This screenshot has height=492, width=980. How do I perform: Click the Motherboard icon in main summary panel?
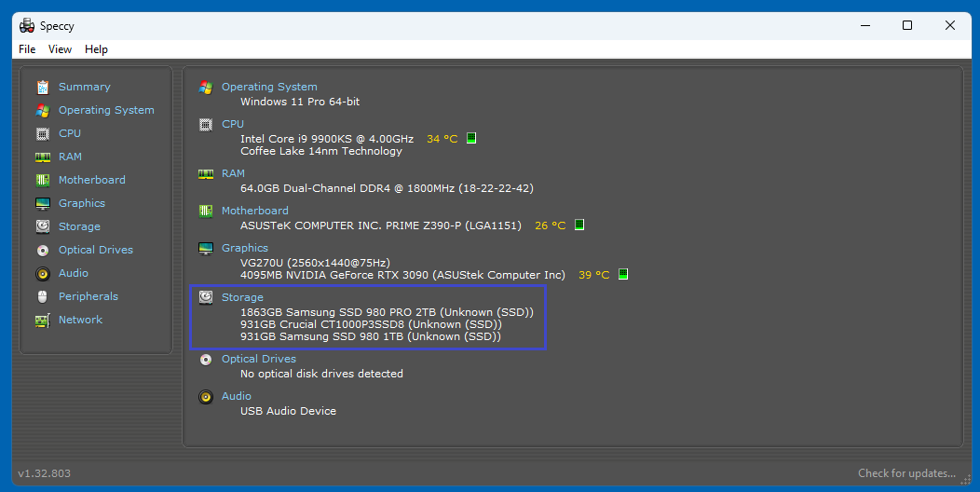(x=206, y=212)
